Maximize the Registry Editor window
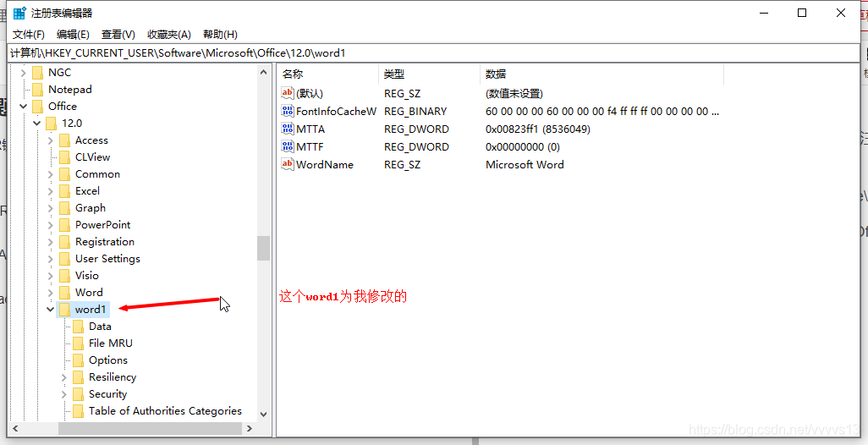The image size is (868, 445). [801, 14]
